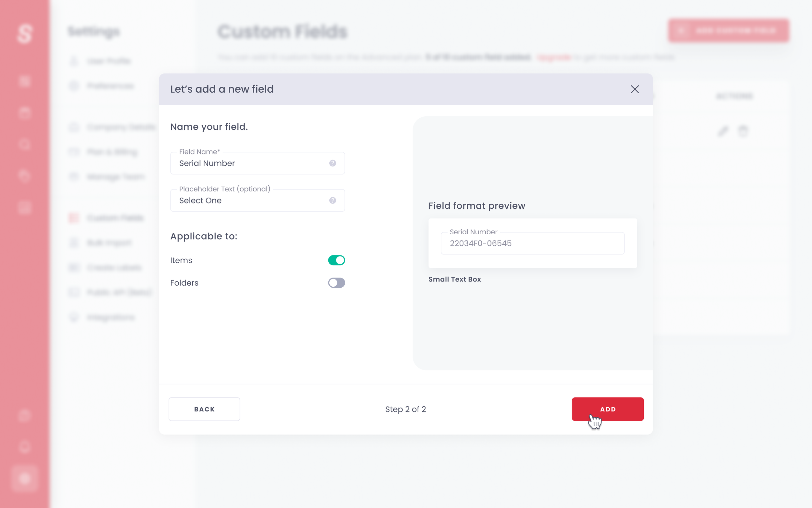
Task: Click the Serial Number preview text box
Action: coord(532,243)
